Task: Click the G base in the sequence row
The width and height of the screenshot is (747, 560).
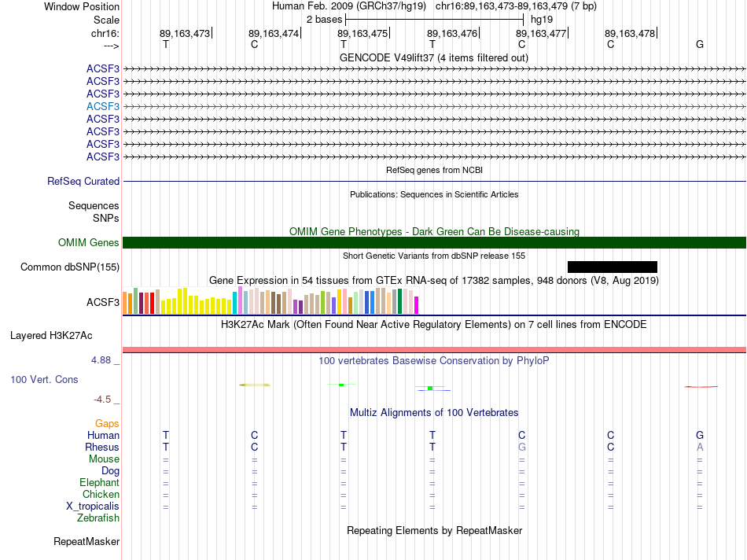Action: coord(700,44)
